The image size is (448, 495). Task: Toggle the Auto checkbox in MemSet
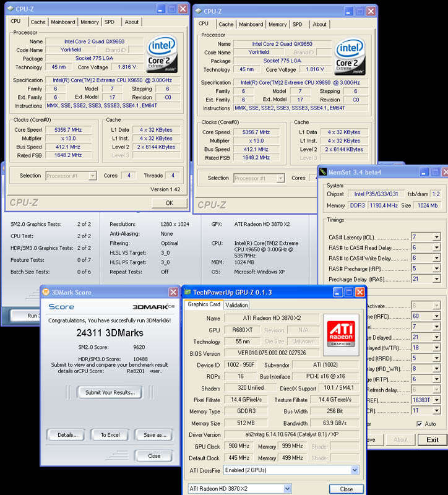pos(420,424)
